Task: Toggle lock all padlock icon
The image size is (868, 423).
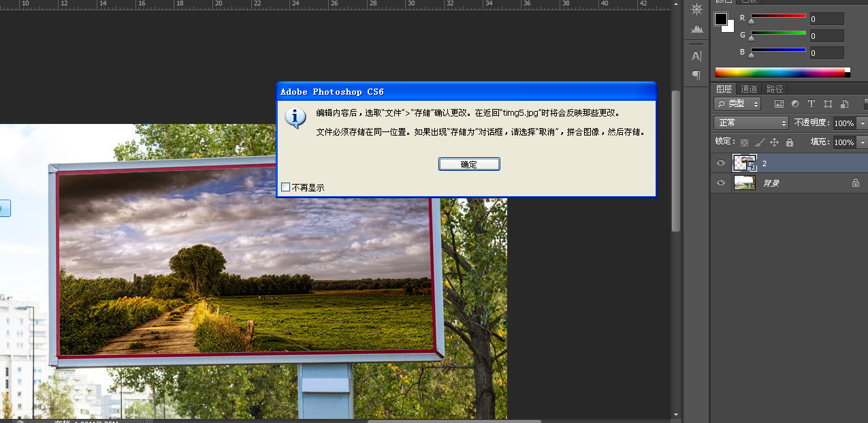Action: [x=789, y=142]
